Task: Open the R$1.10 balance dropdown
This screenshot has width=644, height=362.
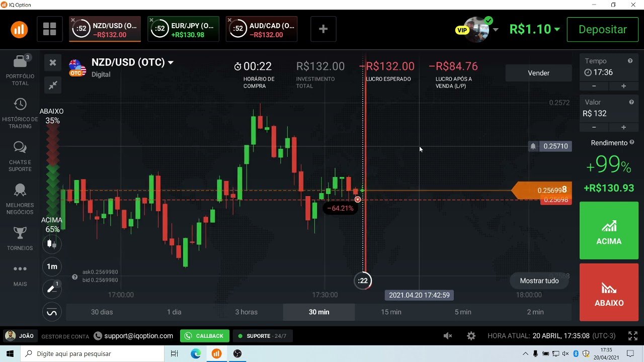Action: 534,29
